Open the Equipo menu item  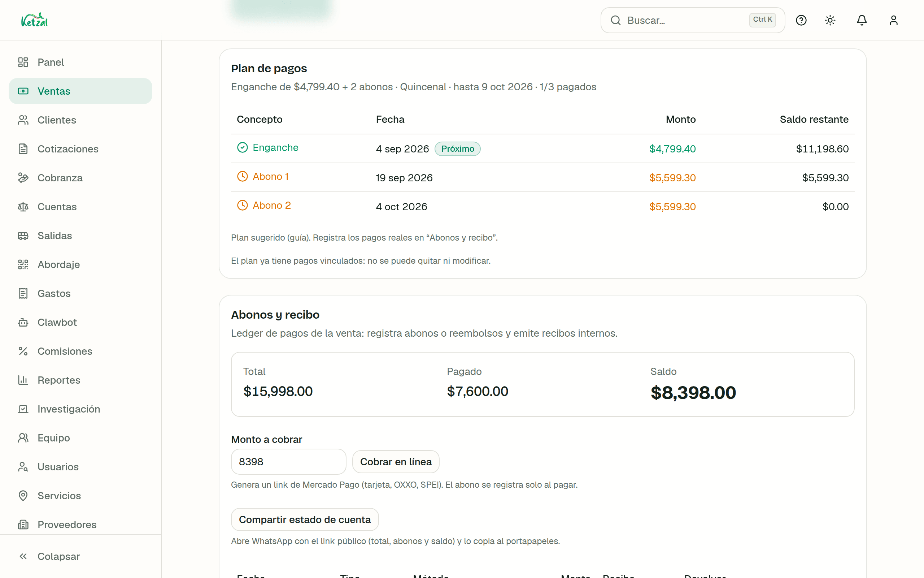pyautogui.click(x=80, y=438)
